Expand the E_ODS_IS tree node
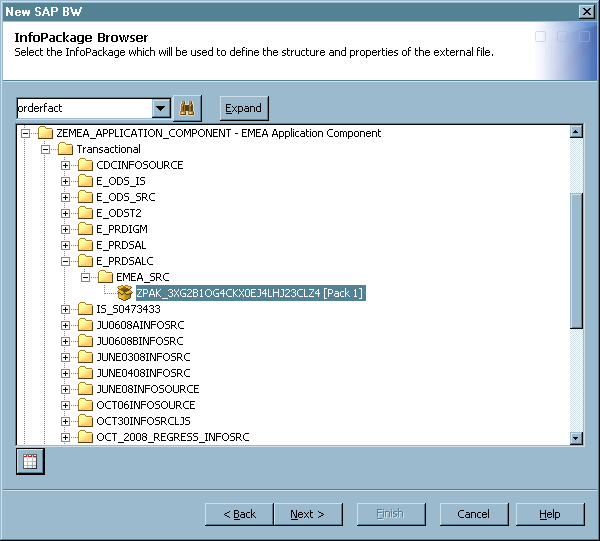Screen dimensions: 600x541 click(x=66, y=181)
